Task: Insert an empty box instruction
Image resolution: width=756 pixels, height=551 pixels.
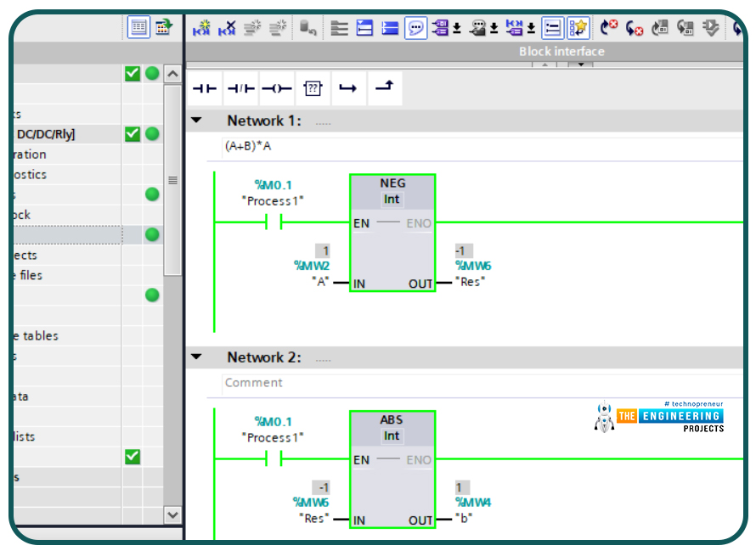Action: pyautogui.click(x=313, y=88)
